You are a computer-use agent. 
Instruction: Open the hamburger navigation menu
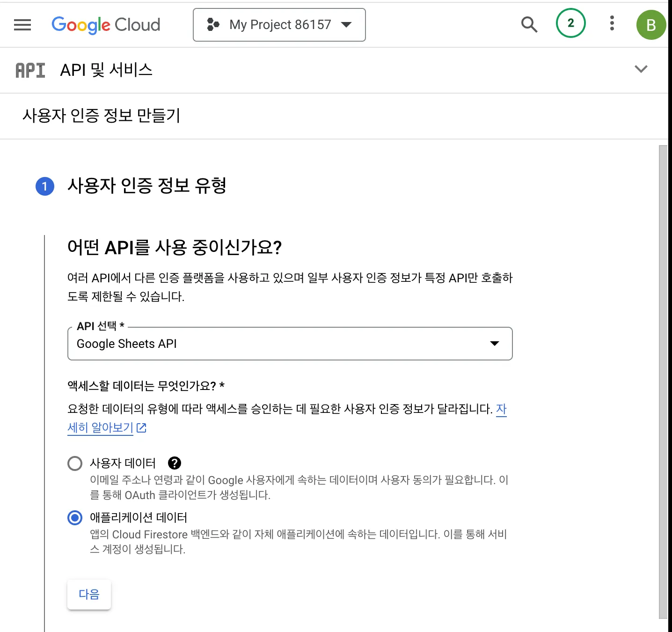(x=22, y=25)
